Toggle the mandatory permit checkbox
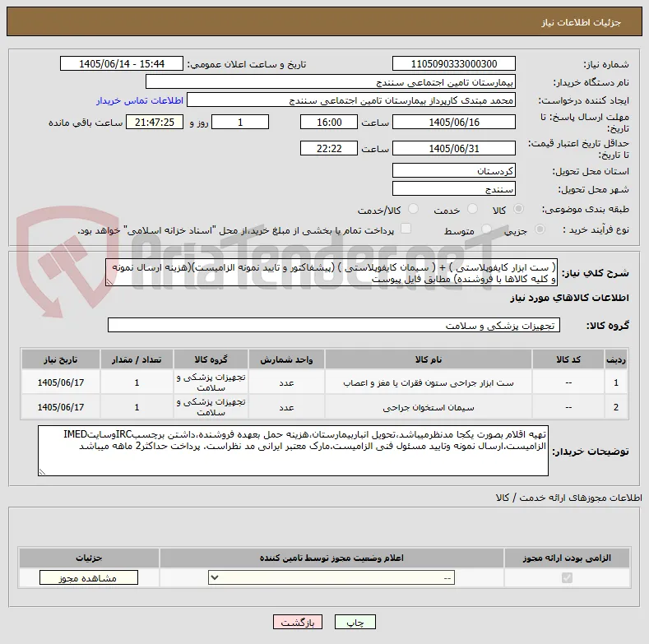Image resolution: width=649 pixels, height=644 pixels. pos(567,577)
